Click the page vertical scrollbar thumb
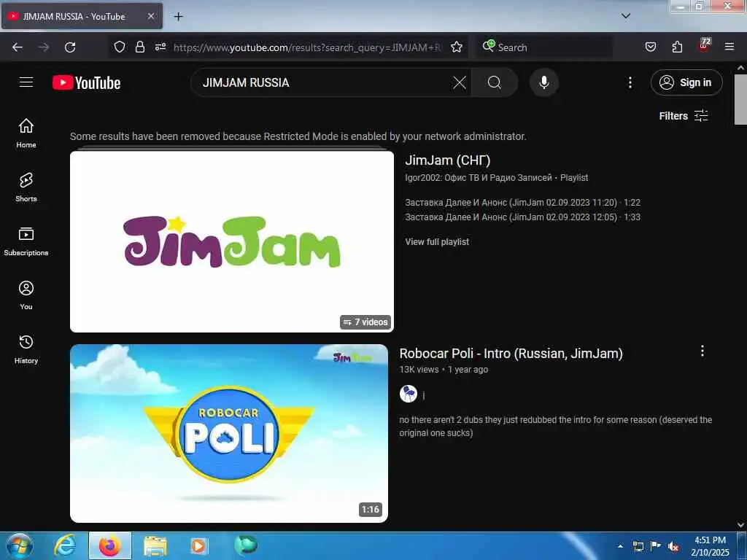This screenshot has width=747, height=560. click(740, 99)
